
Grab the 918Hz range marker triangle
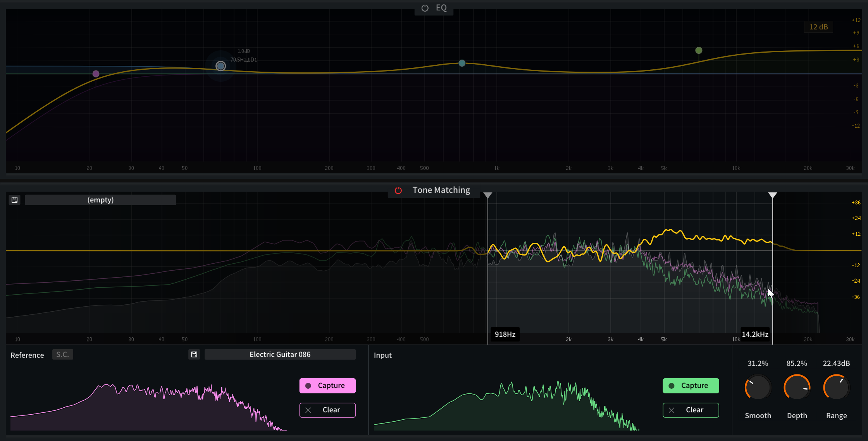(x=488, y=195)
